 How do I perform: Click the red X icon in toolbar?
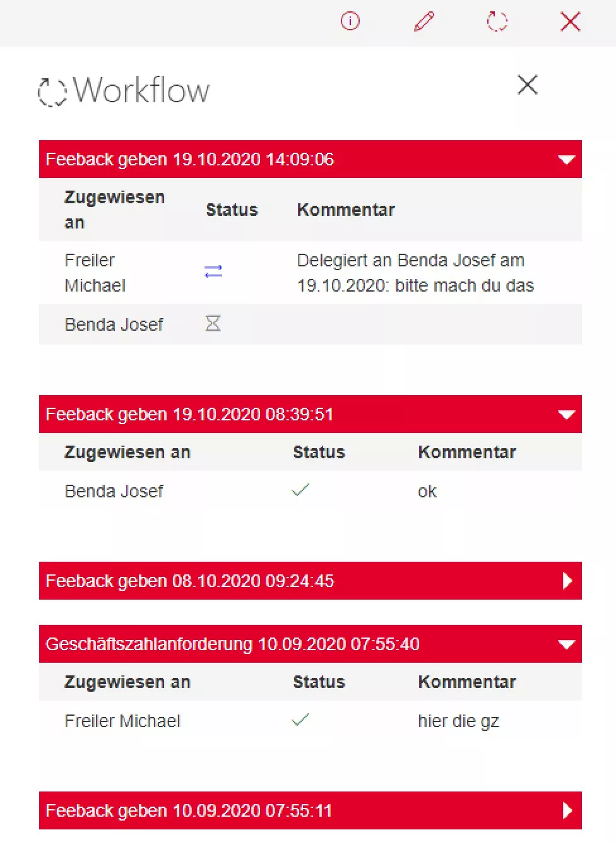(x=571, y=21)
